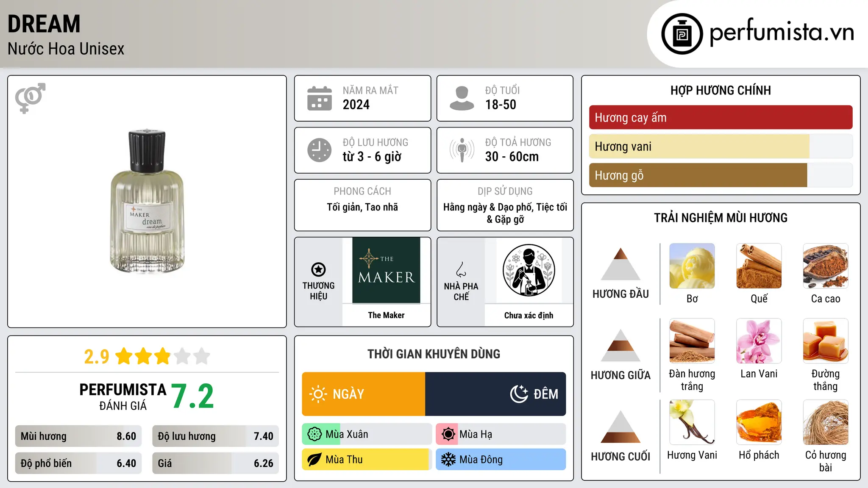
Task: Click the Nước Hoa Unisex subtitle
Action: pos(66,49)
